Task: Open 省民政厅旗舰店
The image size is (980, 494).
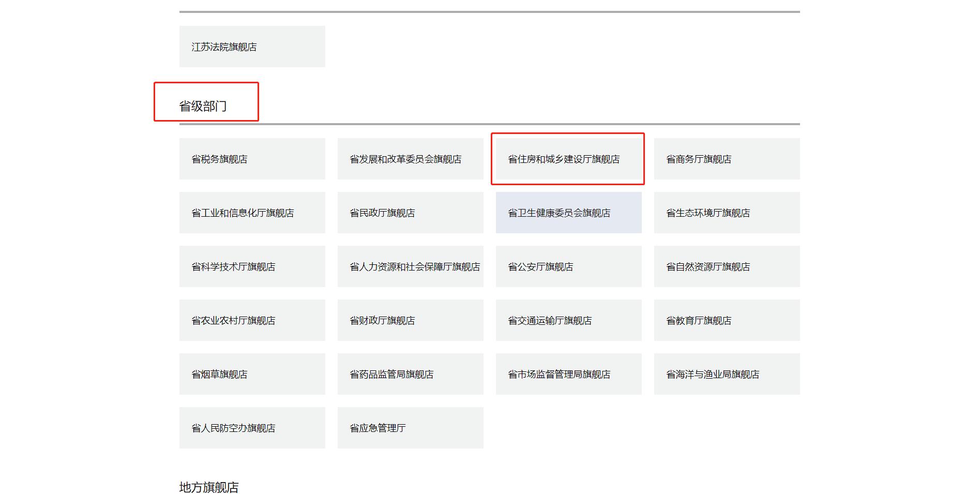Action: coord(411,213)
